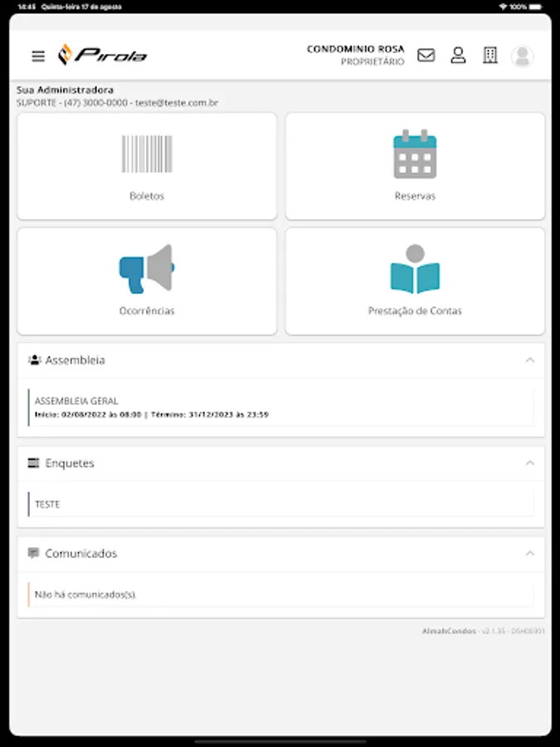Open the TESTE poll entry
This screenshot has width=560, height=747.
coord(281,504)
